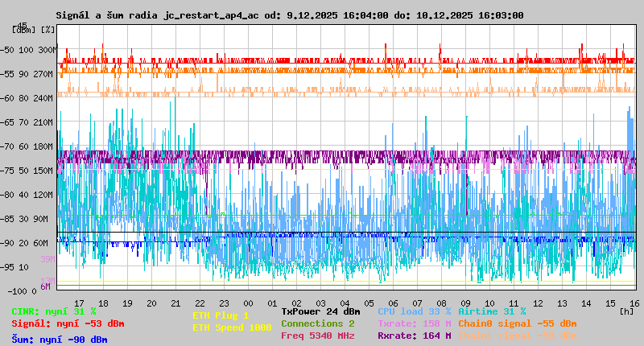Image resolution: width=644 pixels, height=346 pixels.
Task: Click the Rxrate 164 M legend label
Action: (414, 336)
